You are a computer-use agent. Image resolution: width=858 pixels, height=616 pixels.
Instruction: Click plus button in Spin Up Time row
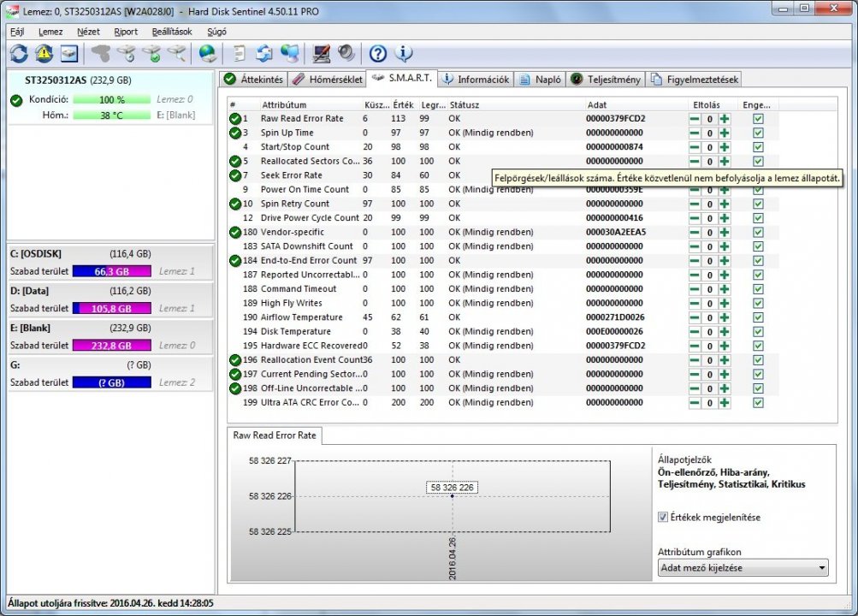point(725,133)
